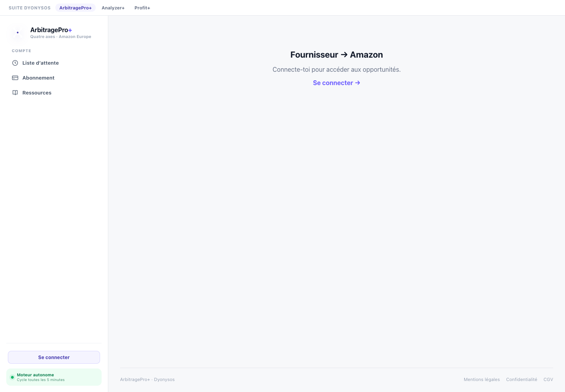Screen dimensions: 565x392
Task: Open the CGV footer link
Action: coord(548,379)
